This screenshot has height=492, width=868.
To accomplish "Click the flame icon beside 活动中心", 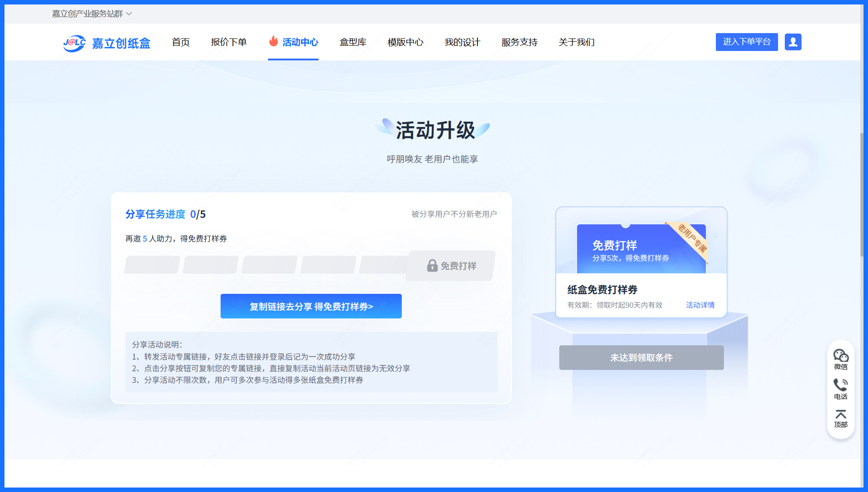I will [x=273, y=41].
